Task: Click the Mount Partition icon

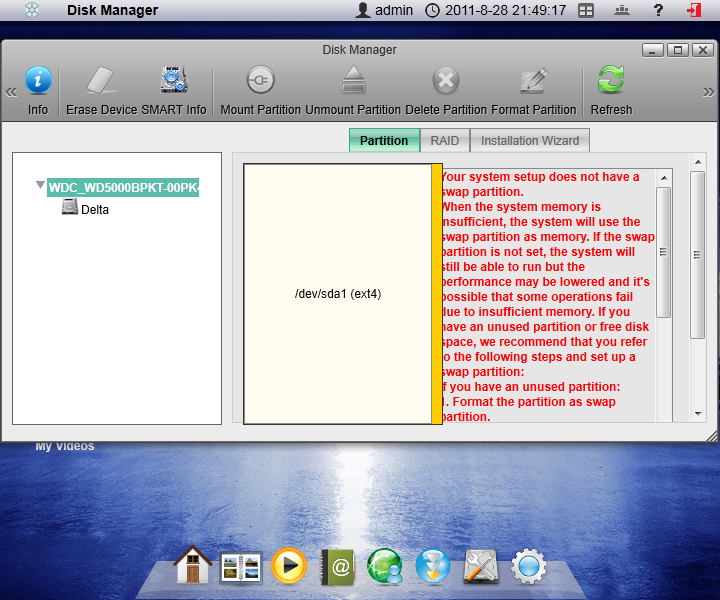Action: (x=260, y=82)
